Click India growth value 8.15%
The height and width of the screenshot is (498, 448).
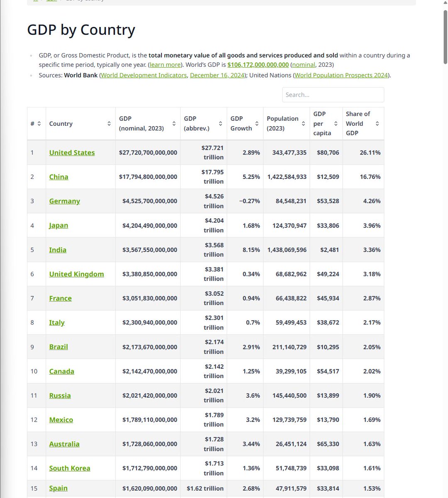pos(251,250)
